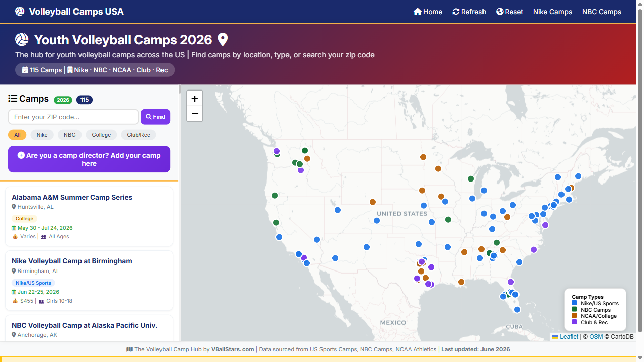Click in the ZIP code input field
The width and height of the screenshot is (644, 362).
point(73,117)
